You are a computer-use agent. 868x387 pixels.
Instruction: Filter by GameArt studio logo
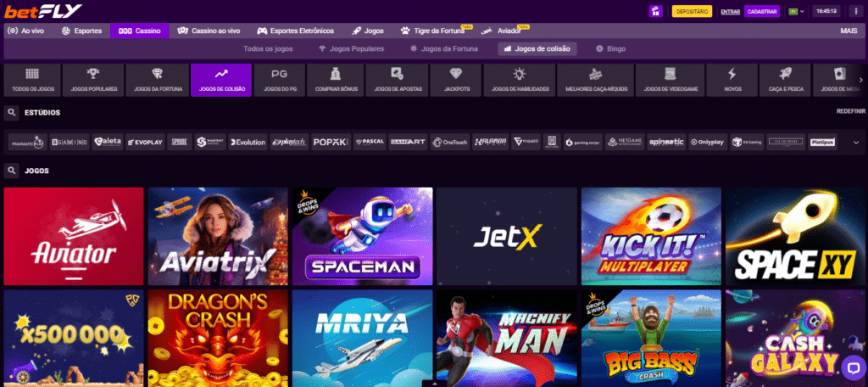408,143
